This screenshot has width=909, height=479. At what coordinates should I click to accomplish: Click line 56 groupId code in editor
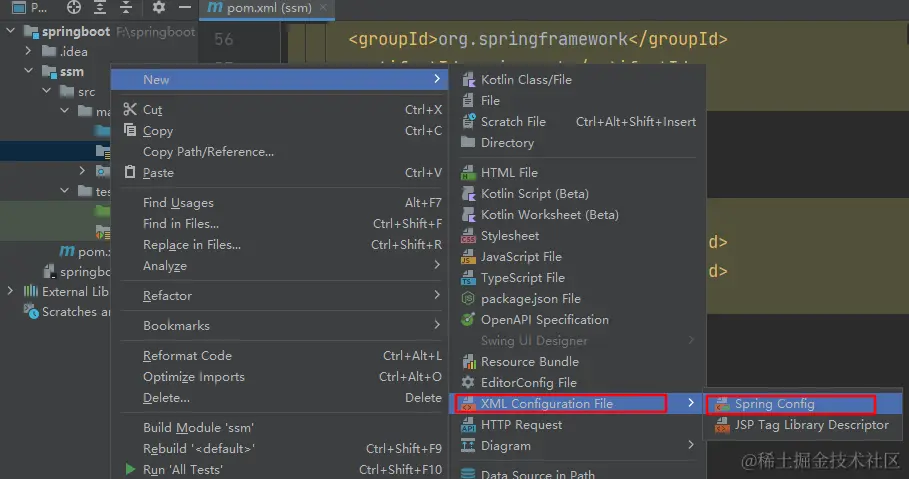click(537, 39)
